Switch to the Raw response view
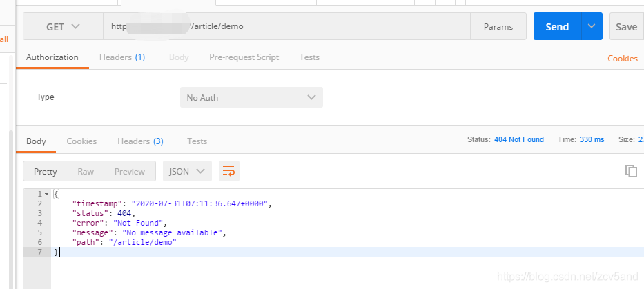 pos(86,171)
